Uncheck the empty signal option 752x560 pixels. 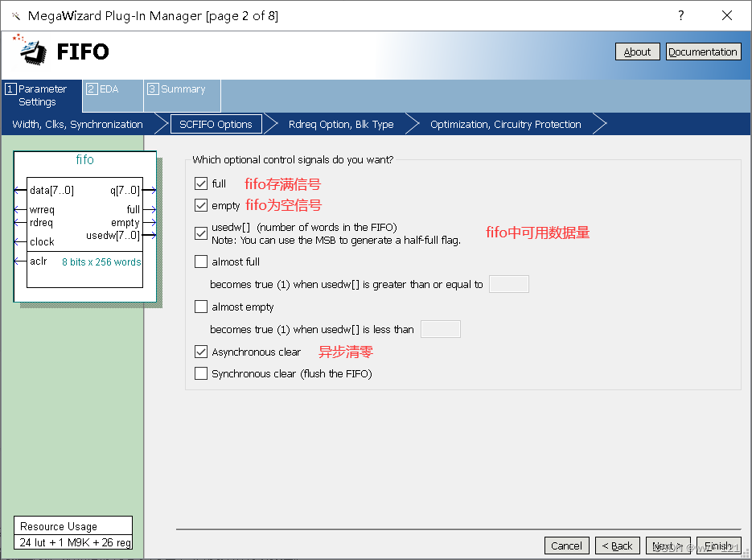pos(200,204)
